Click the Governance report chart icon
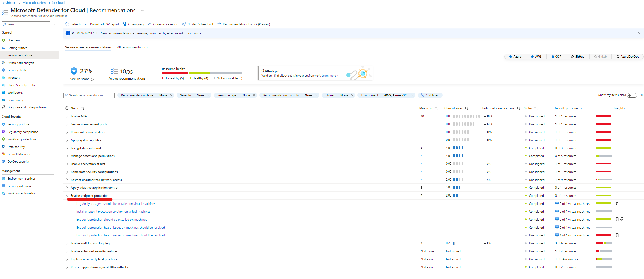Screen dimensions: 644x279 coord(150,24)
